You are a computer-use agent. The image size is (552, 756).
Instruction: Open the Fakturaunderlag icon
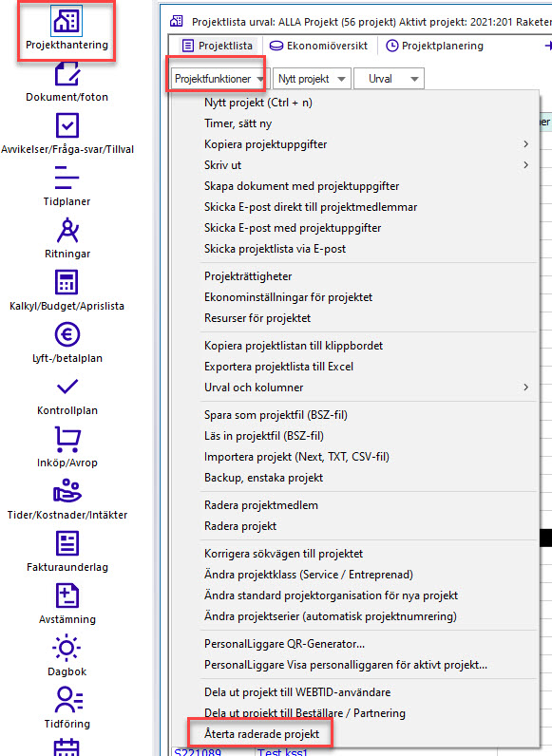pyautogui.click(x=67, y=543)
